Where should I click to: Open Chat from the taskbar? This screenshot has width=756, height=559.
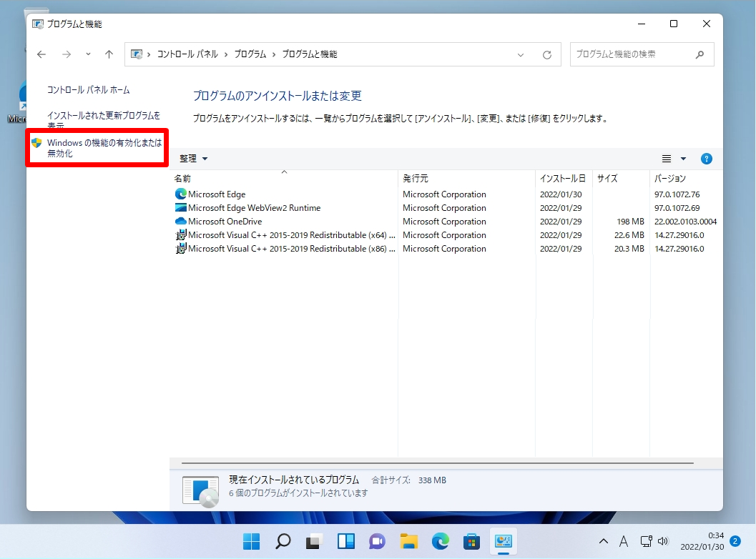pyautogui.click(x=377, y=542)
